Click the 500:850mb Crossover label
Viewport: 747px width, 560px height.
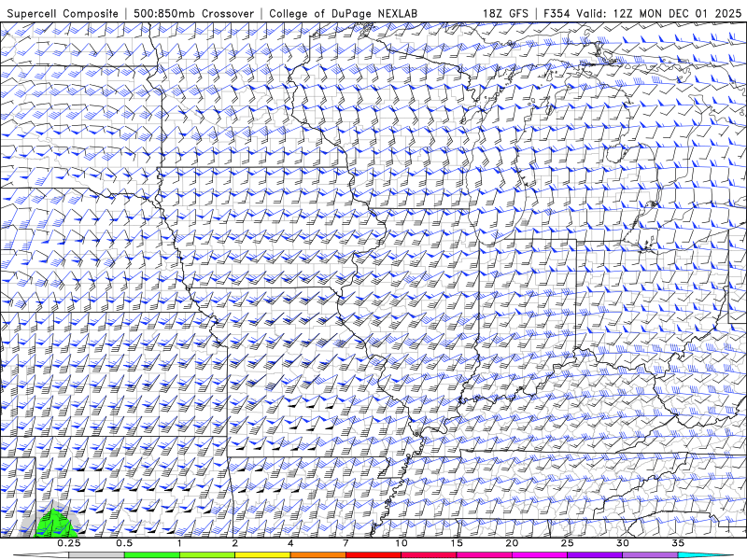tap(194, 14)
